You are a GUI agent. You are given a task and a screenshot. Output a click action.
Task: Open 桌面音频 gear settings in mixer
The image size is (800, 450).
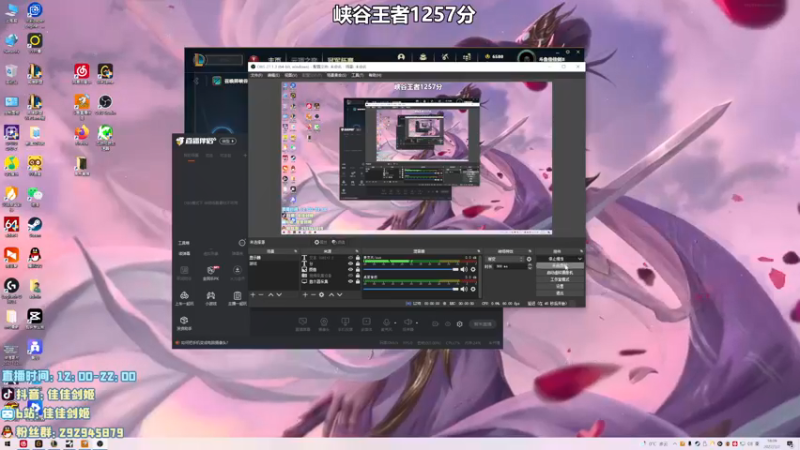(x=473, y=289)
